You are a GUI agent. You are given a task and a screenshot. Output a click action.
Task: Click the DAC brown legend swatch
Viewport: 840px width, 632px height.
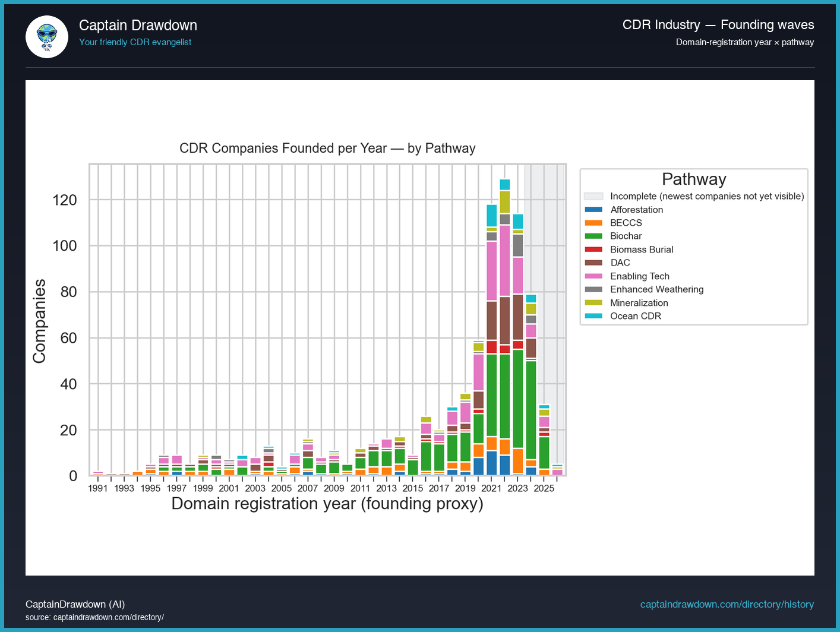coord(593,263)
